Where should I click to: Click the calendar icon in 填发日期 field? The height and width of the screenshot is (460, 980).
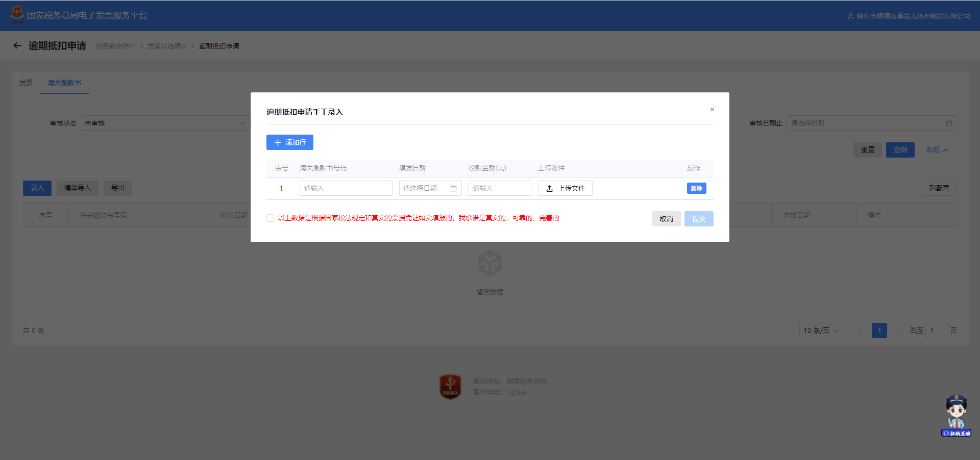pyautogui.click(x=453, y=189)
